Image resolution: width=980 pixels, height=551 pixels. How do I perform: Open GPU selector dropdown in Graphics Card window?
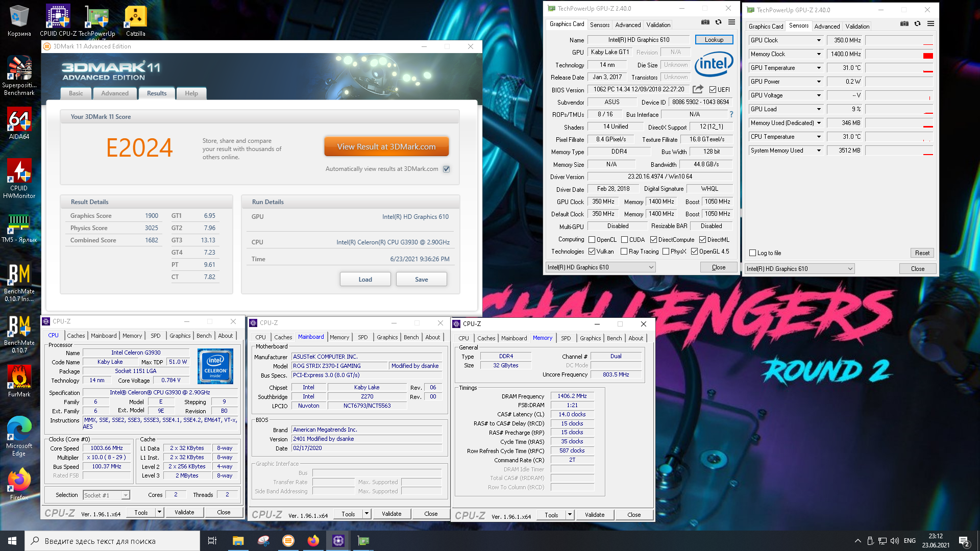point(600,267)
